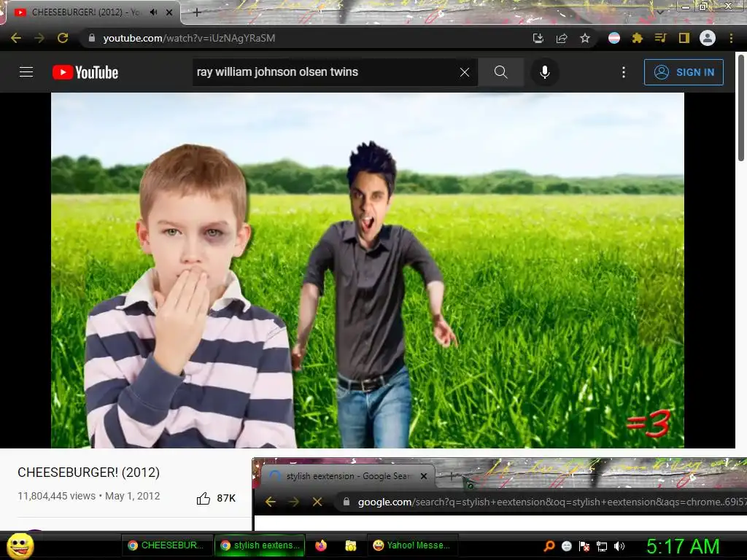Open the YouTube hamburger guide menu
Image resolution: width=747 pixels, height=560 pixels.
click(x=26, y=72)
